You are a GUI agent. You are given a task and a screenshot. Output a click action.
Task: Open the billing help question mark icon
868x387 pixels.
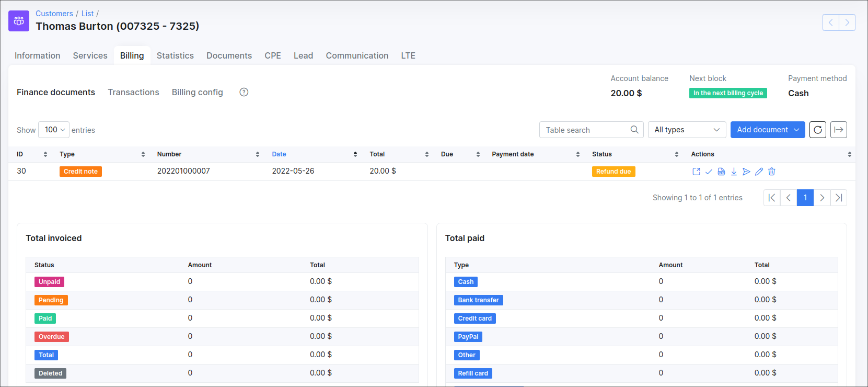(244, 92)
